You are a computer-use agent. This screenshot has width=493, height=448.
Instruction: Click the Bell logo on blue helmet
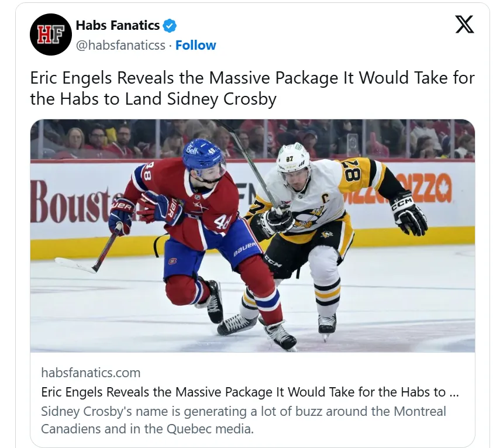point(191,150)
